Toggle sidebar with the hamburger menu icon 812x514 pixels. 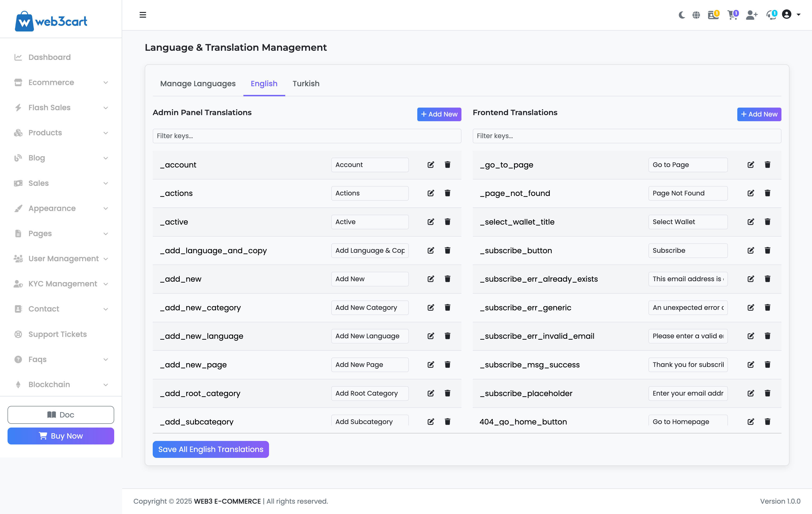(143, 15)
